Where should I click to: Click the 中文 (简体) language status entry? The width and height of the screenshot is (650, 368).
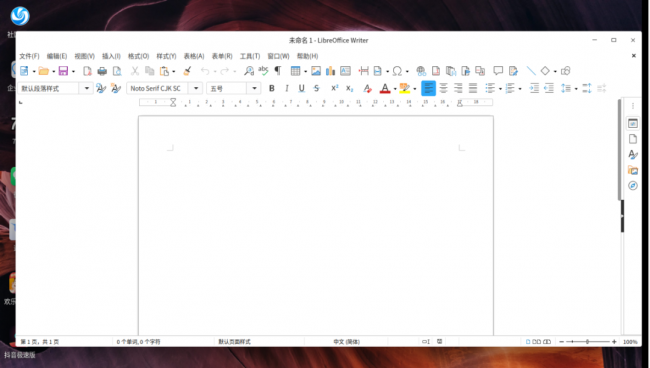pyautogui.click(x=347, y=341)
